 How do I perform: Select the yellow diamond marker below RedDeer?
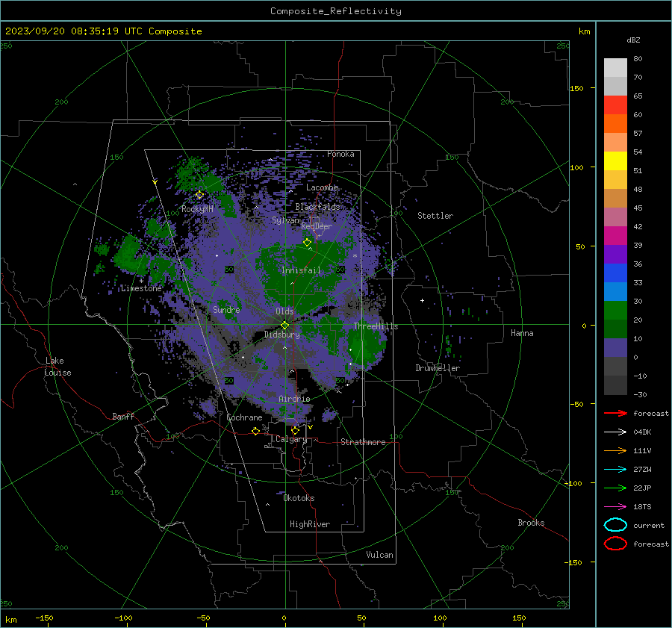point(308,243)
